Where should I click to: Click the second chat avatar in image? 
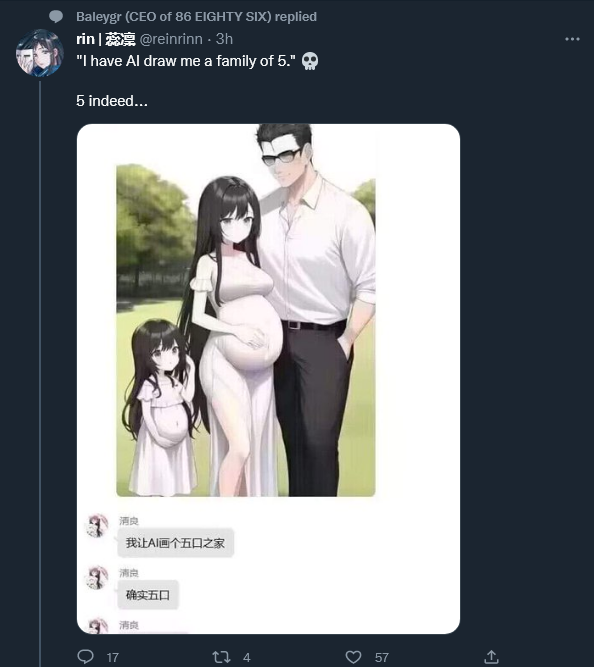coord(97,577)
